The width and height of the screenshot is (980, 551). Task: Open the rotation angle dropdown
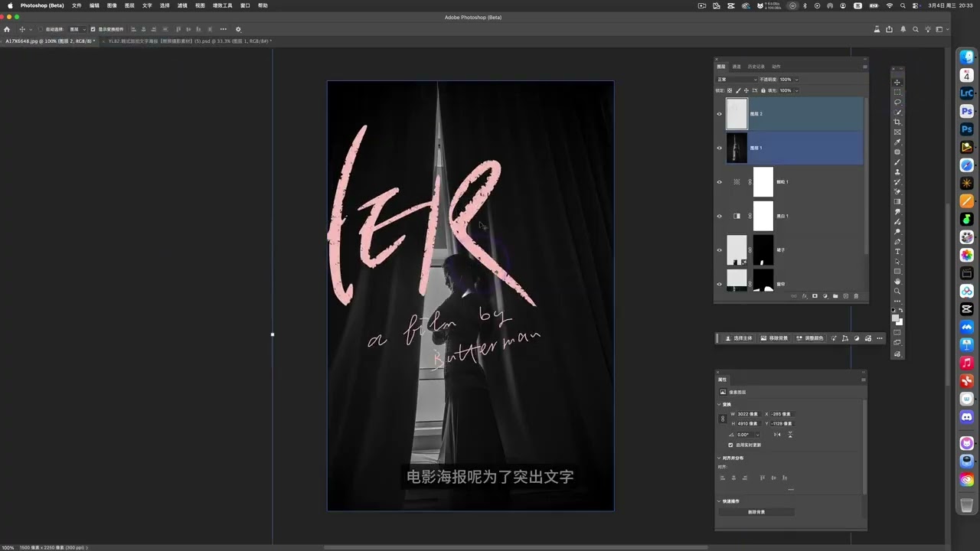pos(758,435)
